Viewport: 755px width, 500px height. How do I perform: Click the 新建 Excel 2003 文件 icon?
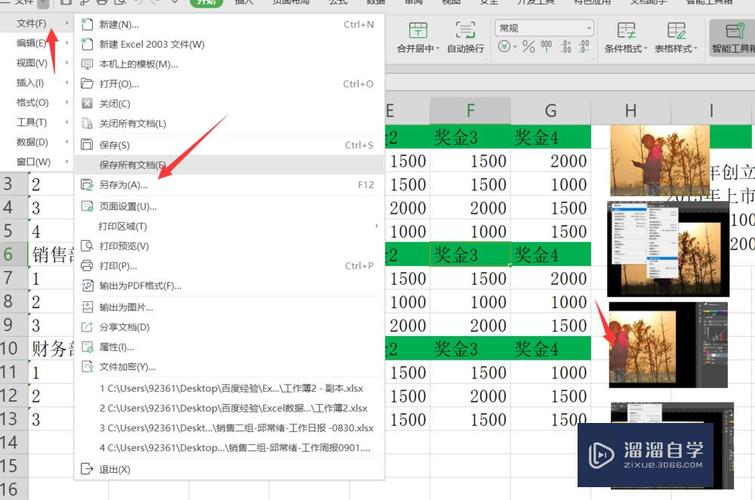pyautogui.click(x=87, y=44)
